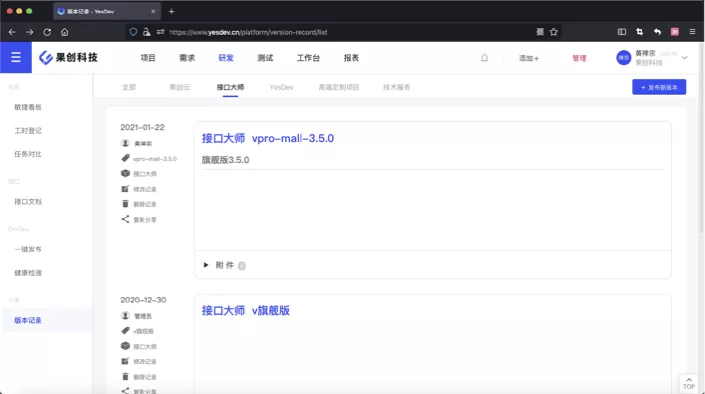Switch to the 高端定制项目 tab

point(339,87)
